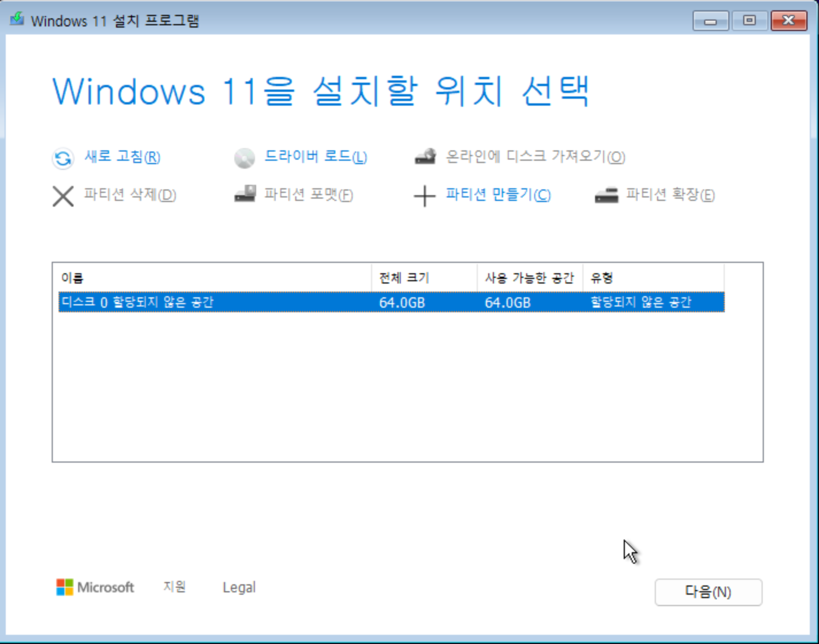
Task: Click the 새로 고침(R) link
Action: click(x=122, y=157)
